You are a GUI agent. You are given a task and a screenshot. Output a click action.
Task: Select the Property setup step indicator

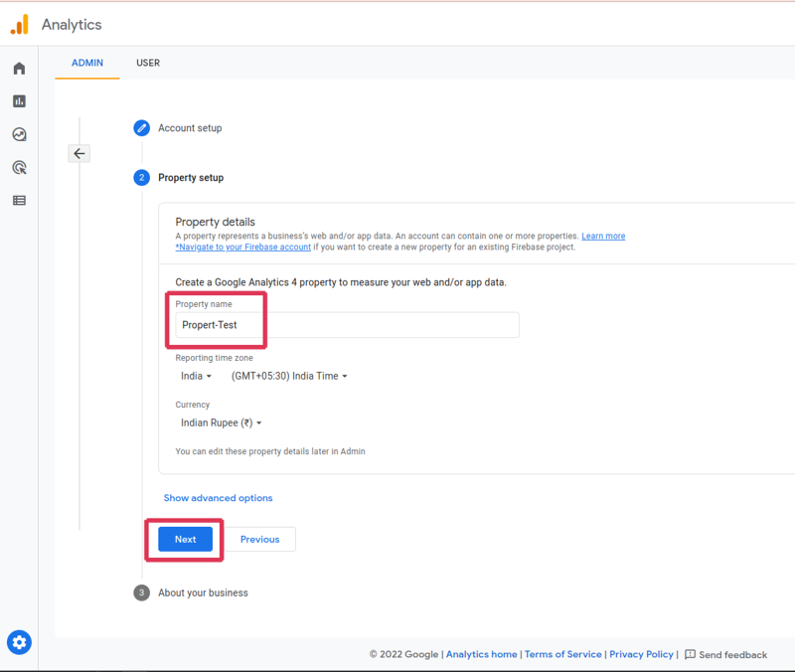click(140, 177)
